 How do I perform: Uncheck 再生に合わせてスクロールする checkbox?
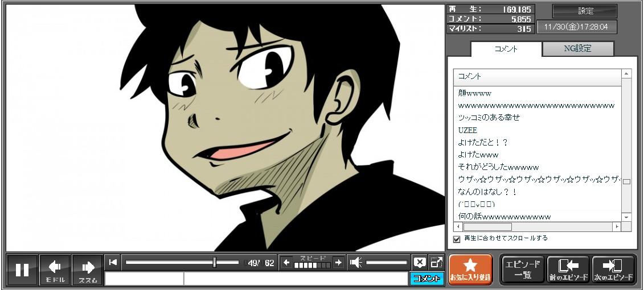(457, 239)
